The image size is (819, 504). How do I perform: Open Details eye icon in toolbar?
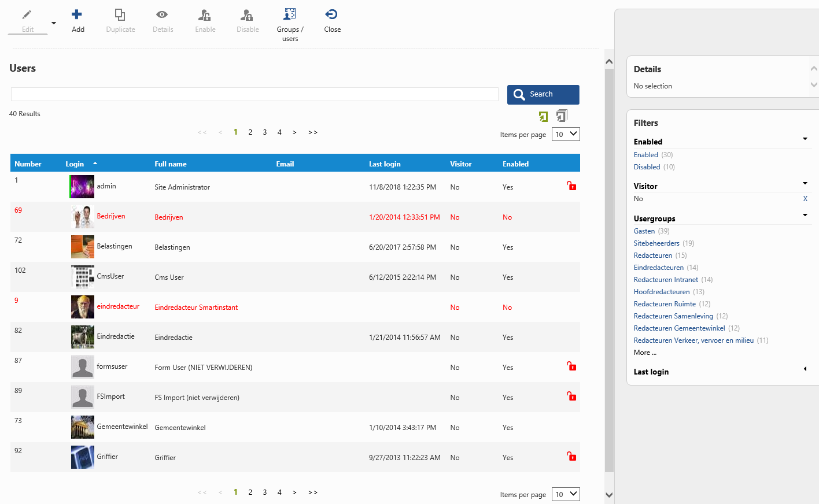coord(163,14)
